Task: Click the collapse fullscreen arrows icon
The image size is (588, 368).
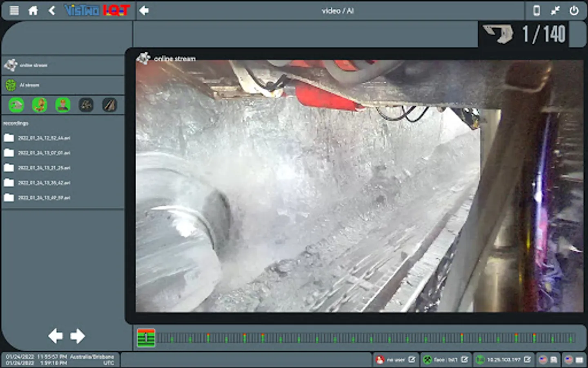Action: point(555,10)
